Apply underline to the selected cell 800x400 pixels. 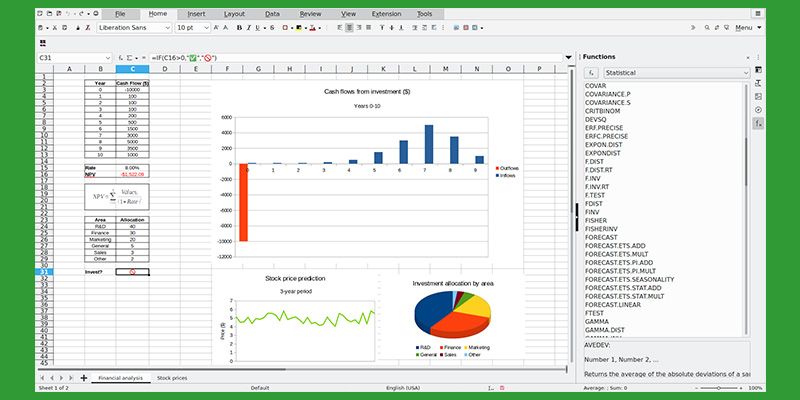pyautogui.click(x=257, y=28)
